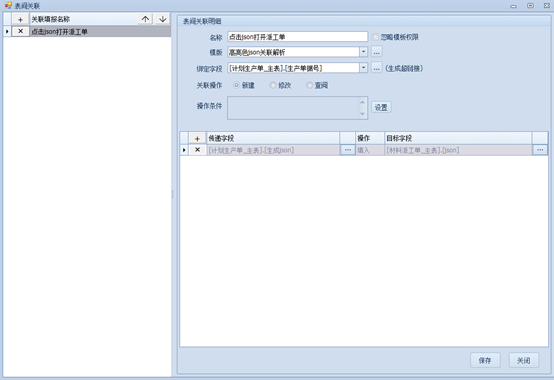
Task: Select the 查阅 radio option
Action: tap(310, 85)
